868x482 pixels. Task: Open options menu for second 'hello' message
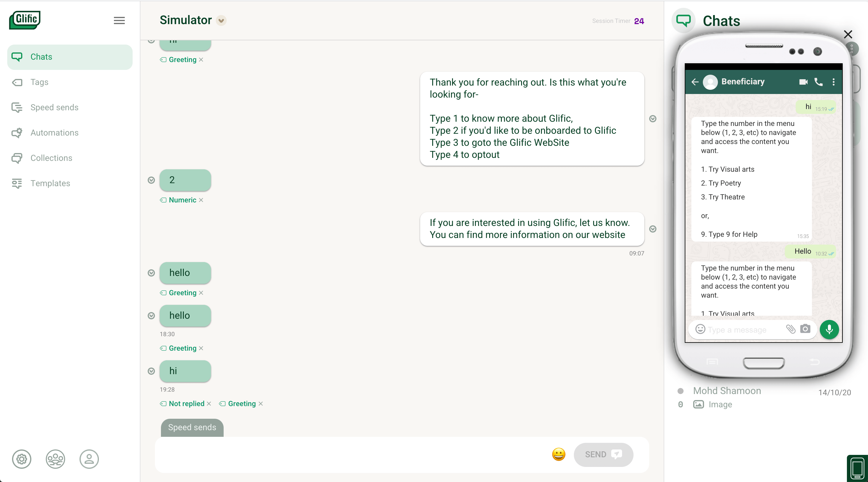pyautogui.click(x=151, y=316)
